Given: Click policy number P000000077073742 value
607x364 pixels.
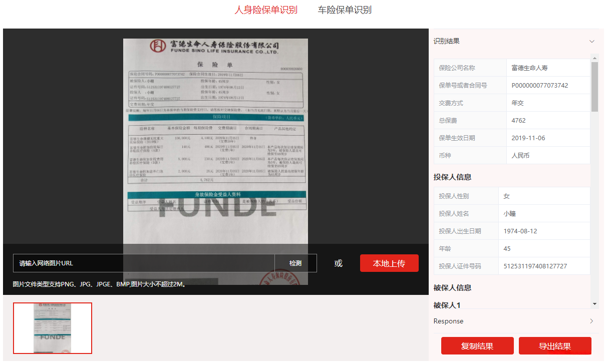Looking at the screenshot, I should [x=540, y=85].
